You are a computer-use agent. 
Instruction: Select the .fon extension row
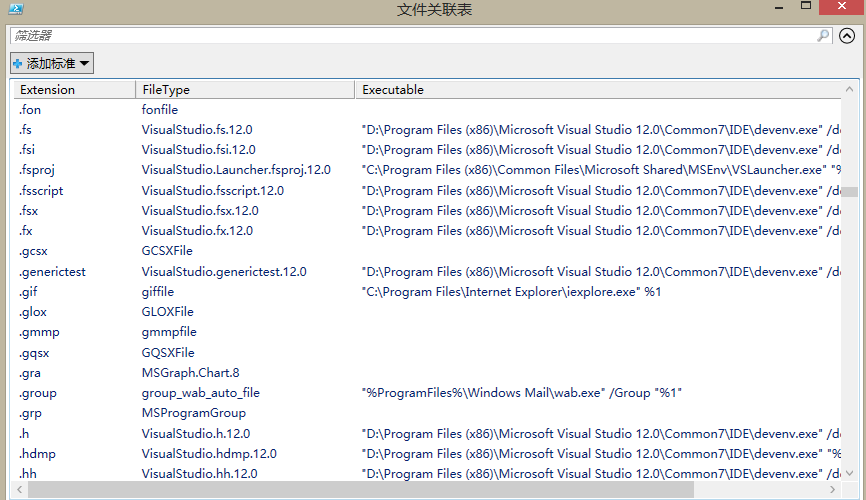pyautogui.click(x=30, y=110)
